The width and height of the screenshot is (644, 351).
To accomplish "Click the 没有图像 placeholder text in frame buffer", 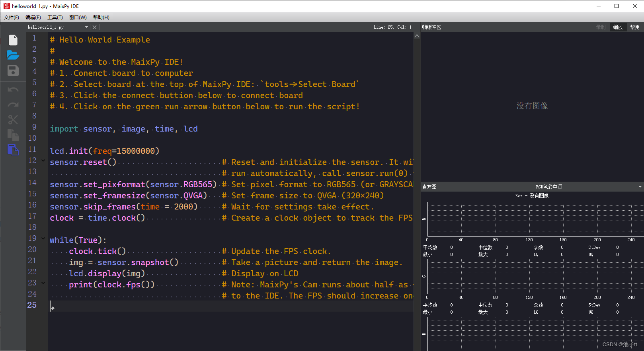I will click(x=532, y=106).
